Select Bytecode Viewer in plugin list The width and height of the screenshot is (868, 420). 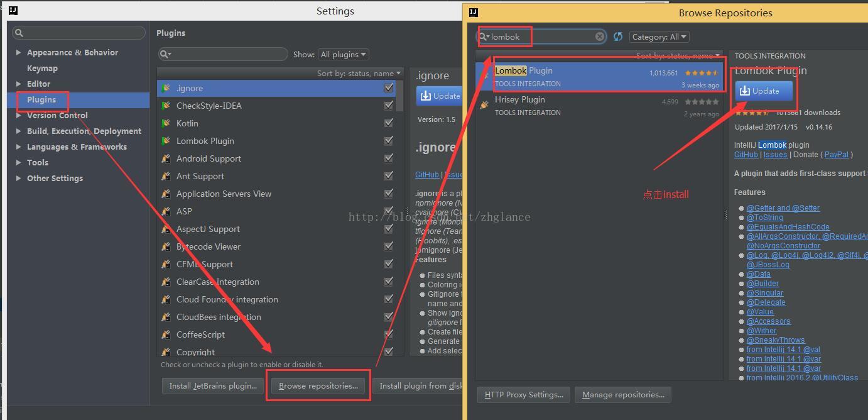[276, 246]
